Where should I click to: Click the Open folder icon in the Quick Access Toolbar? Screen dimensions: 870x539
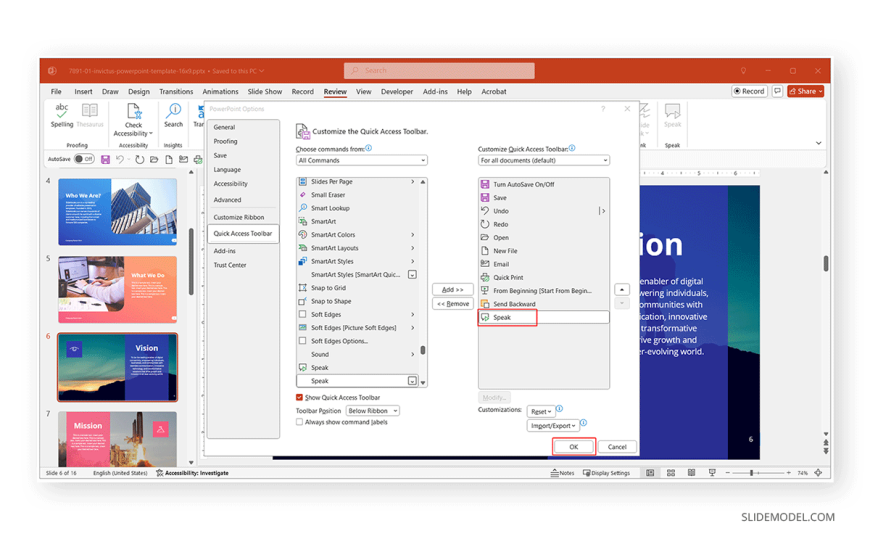154,159
